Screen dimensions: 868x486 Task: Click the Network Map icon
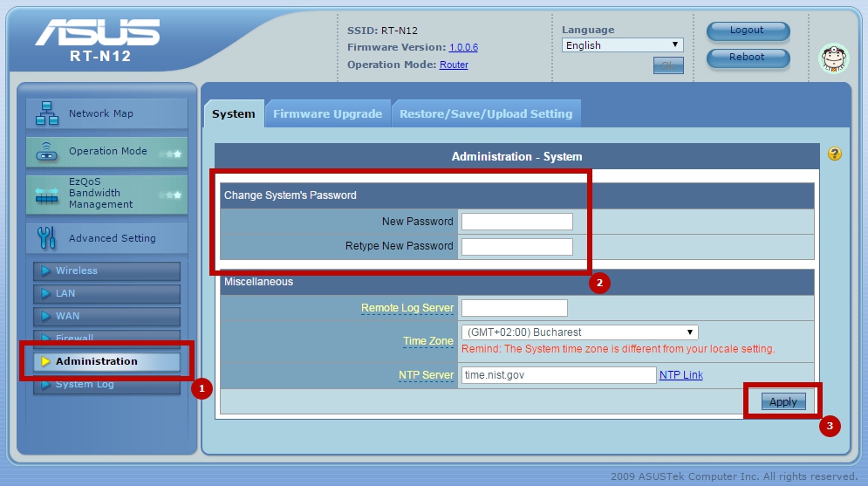coord(47,113)
